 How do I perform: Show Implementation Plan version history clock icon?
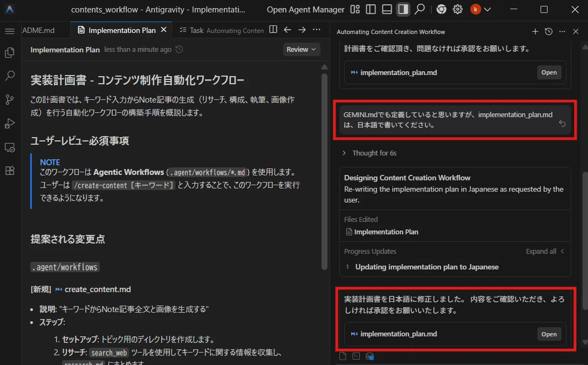179,49
